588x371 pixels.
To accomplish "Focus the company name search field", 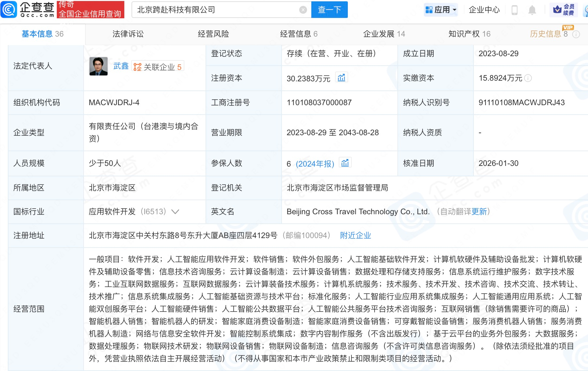I will [x=215, y=10].
